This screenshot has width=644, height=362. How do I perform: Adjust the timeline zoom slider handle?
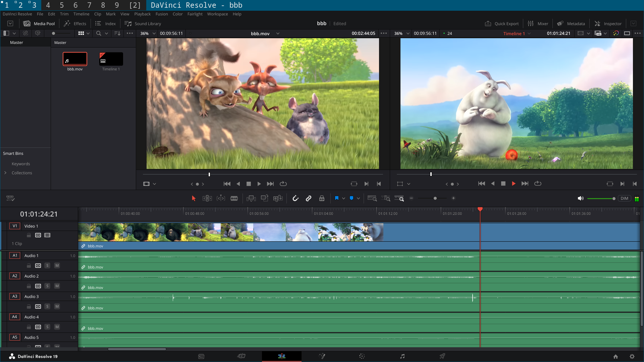click(x=435, y=198)
